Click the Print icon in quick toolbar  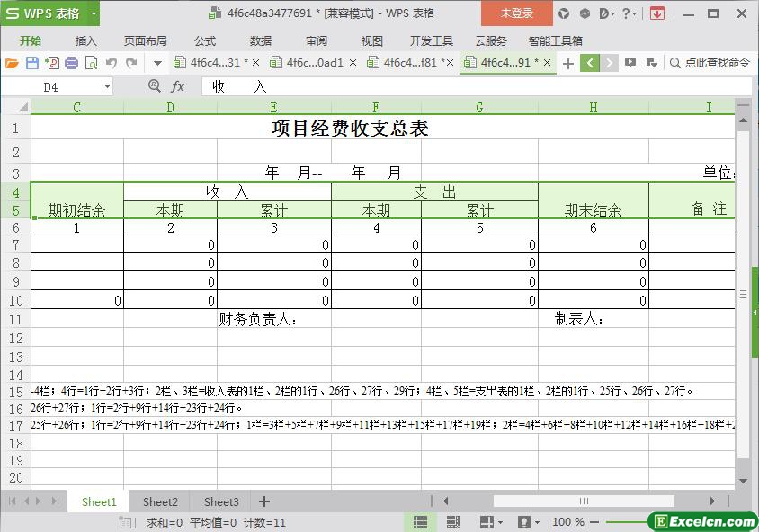coord(71,63)
